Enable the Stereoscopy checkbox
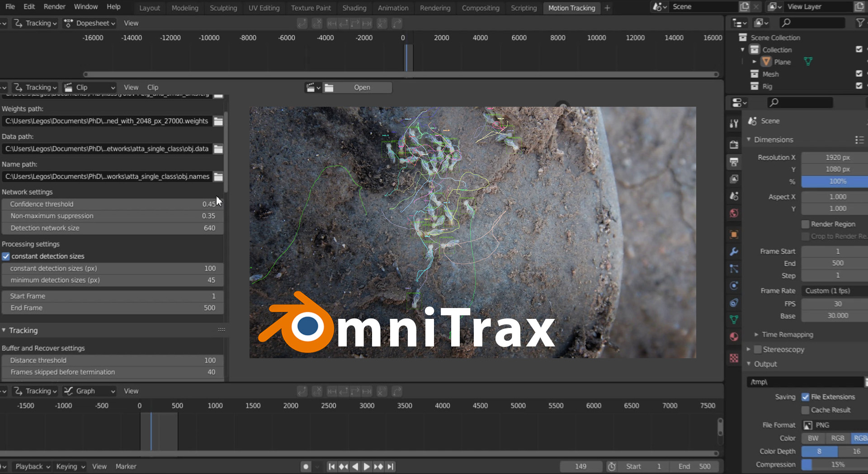 coord(758,350)
